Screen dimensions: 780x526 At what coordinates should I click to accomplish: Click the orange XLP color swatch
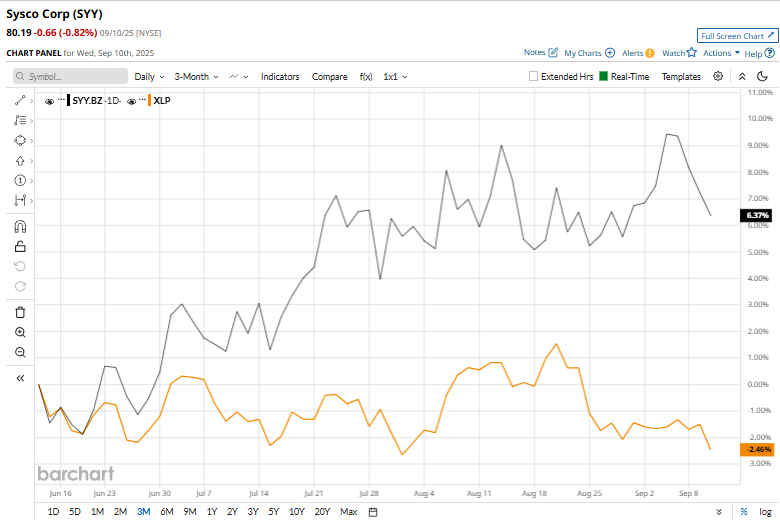149,101
